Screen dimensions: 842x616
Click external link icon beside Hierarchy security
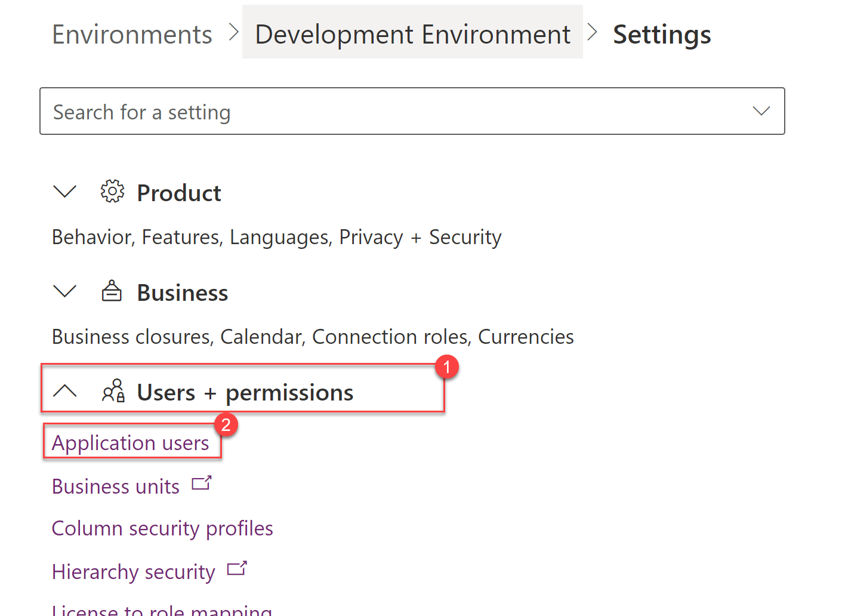[x=237, y=569]
